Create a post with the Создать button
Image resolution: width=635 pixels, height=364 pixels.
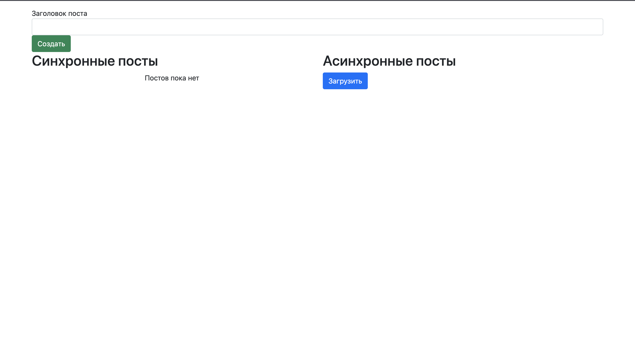click(51, 44)
